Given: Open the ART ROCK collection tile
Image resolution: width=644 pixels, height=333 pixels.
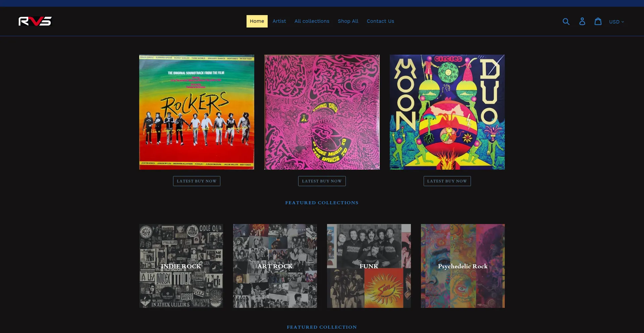Looking at the screenshot, I should pyautogui.click(x=275, y=266).
